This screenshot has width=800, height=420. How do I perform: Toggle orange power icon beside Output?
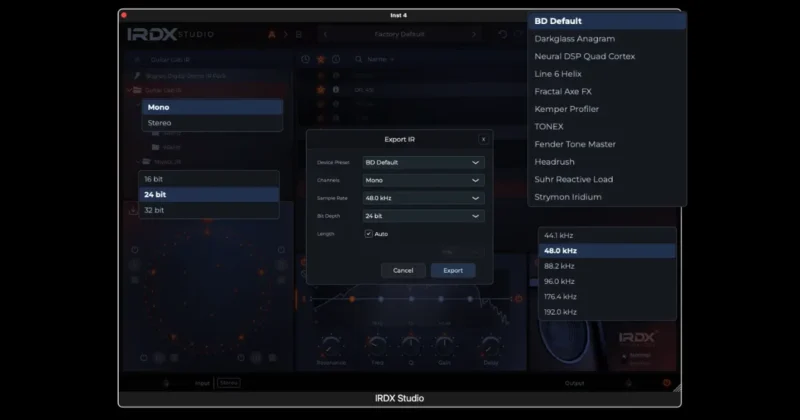pos(667,383)
